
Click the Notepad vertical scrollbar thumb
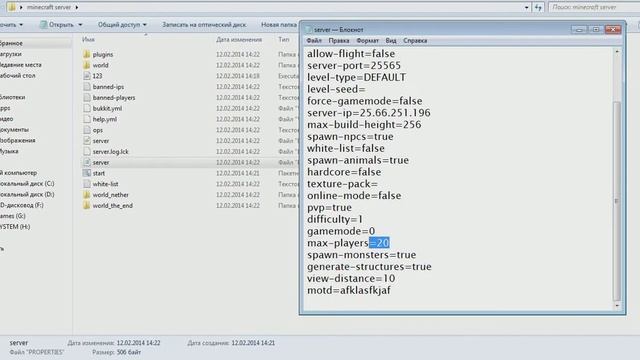point(617,200)
